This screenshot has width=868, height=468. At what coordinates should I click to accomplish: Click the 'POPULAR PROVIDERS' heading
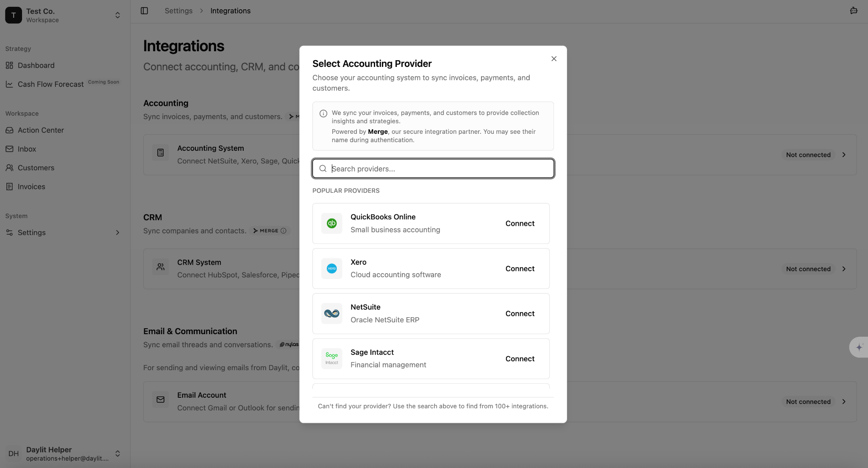(346, 191)
